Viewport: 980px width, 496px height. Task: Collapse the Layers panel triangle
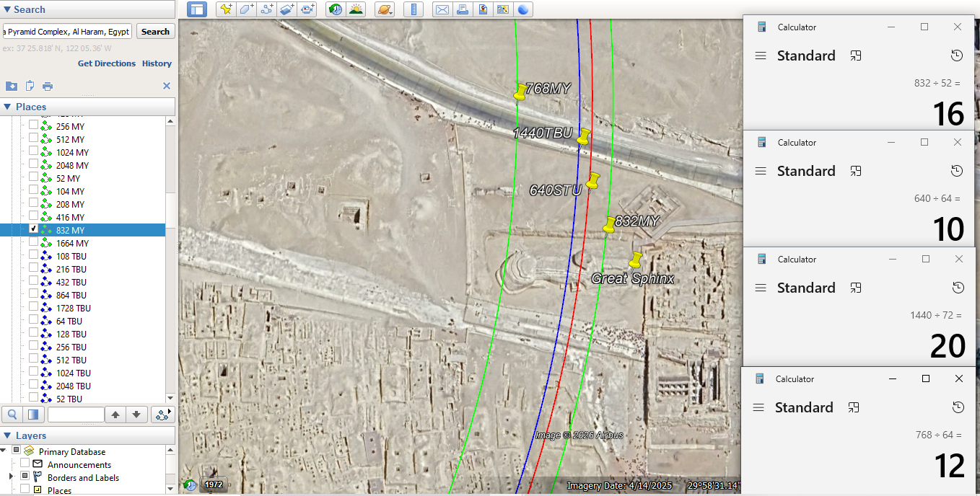pyautogui.click(x=7, y=435)
